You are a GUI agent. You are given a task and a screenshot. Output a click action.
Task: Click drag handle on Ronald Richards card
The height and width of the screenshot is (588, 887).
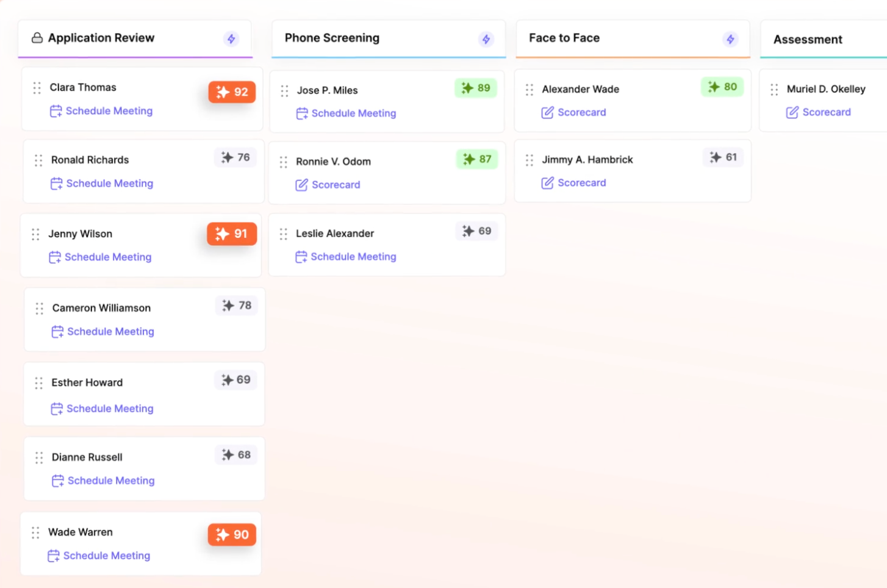point(38,160)
